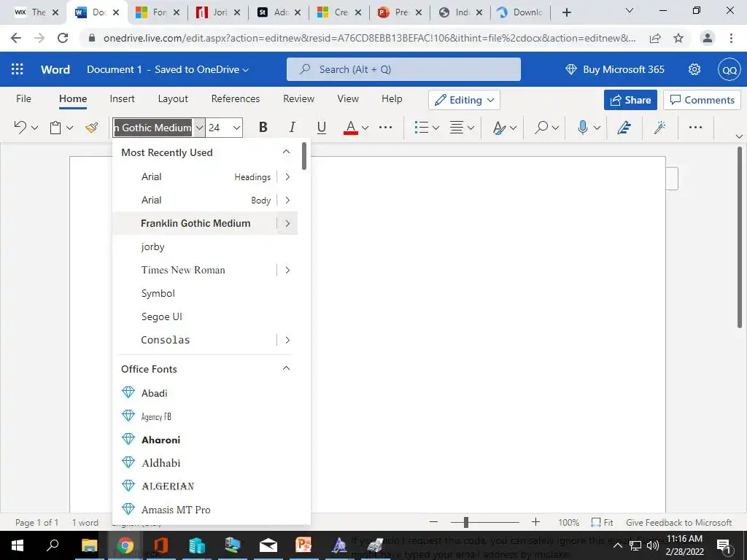
Task: Open the Editing mode dropdown
Action: click(464, 100)
